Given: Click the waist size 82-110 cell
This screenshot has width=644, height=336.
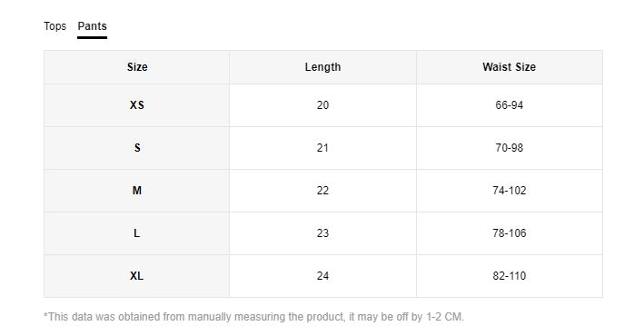Looking at the screenshot, I should pos(510,276).
